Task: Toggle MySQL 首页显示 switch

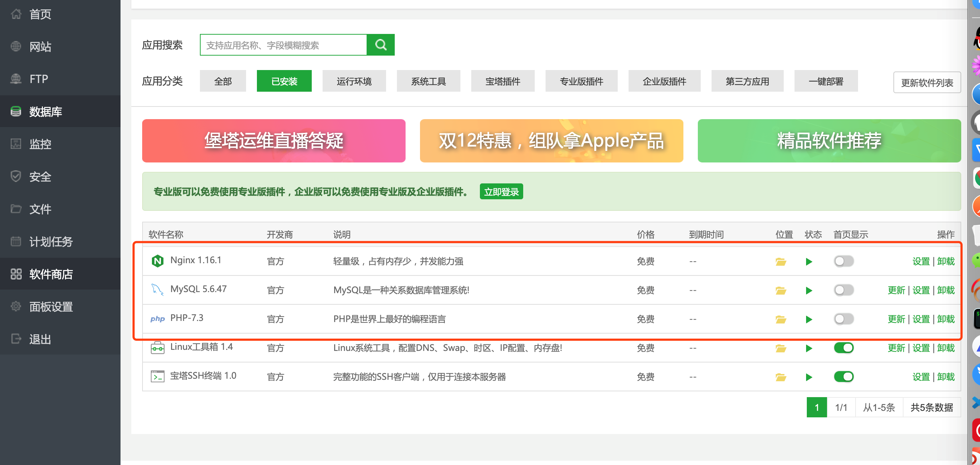Action: point(844,290)
